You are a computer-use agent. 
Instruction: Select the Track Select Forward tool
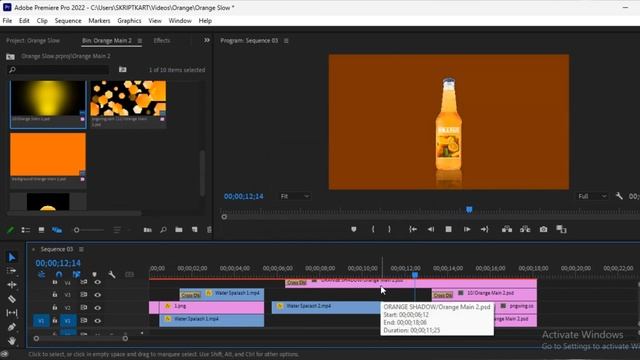11,271
